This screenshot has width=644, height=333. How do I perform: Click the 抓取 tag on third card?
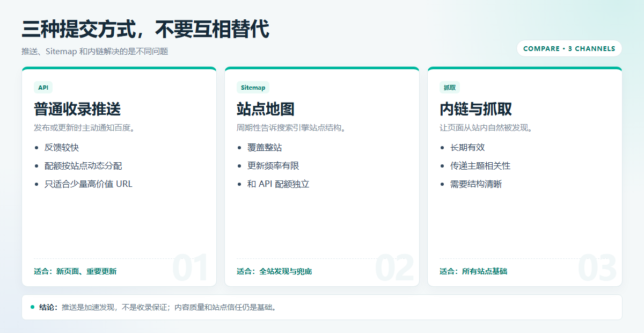(x=450, y=88)
